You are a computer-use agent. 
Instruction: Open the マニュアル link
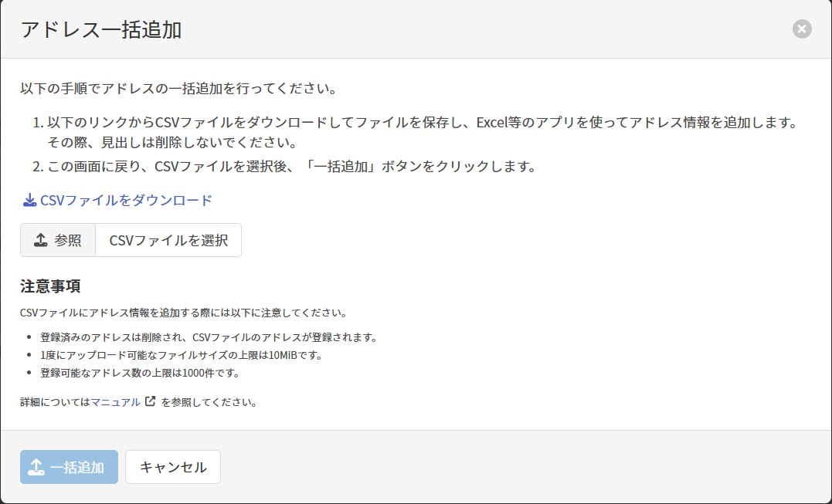116,402
